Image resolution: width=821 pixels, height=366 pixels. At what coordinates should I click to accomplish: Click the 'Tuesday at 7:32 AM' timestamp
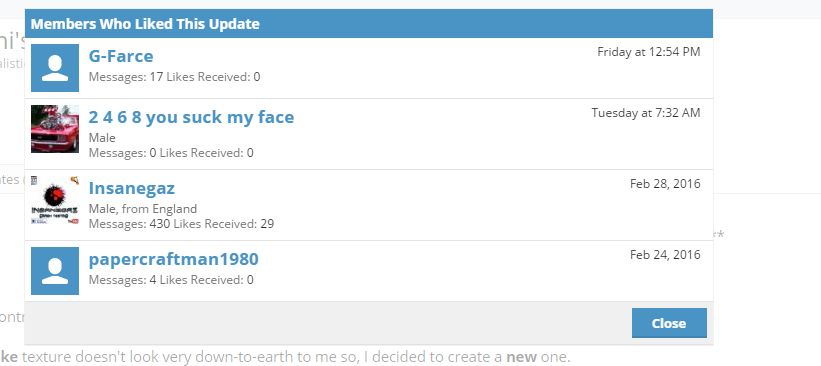[646, 113]
